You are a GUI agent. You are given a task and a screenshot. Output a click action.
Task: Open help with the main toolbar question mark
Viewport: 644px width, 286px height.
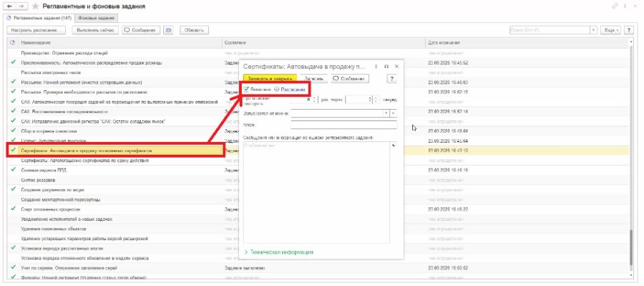pyautogui.click(x=628, y=30)
